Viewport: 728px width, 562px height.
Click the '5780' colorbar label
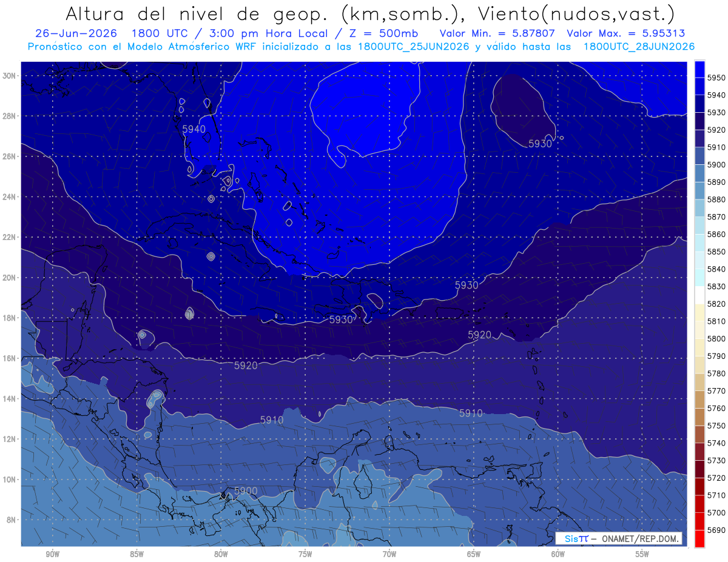pos(716,373)
